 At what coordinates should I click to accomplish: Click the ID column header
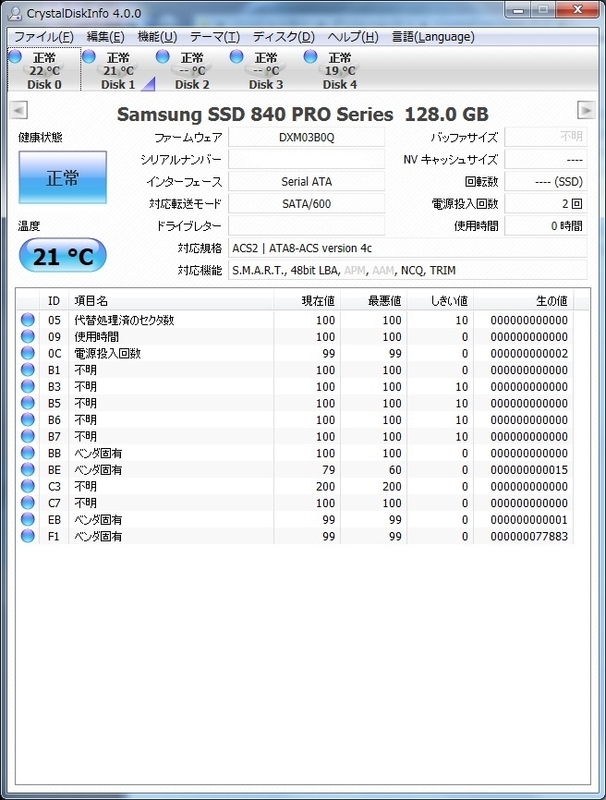(x=54, y=301)
